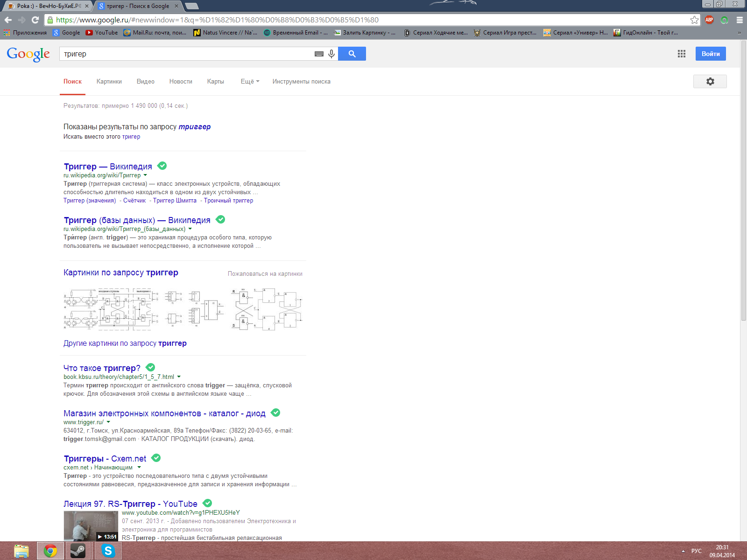Open the Сериал Игра престолов bookmark
The height and width of the screenshot is (560, 747).
pyautogui.click(x=505, y=33)
